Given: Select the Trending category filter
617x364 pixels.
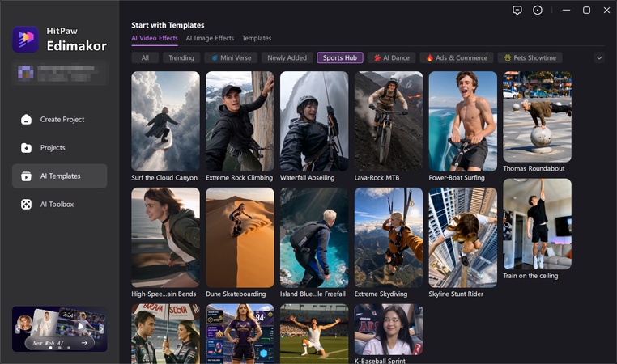Looking at the screenshot, I should 181,57.
